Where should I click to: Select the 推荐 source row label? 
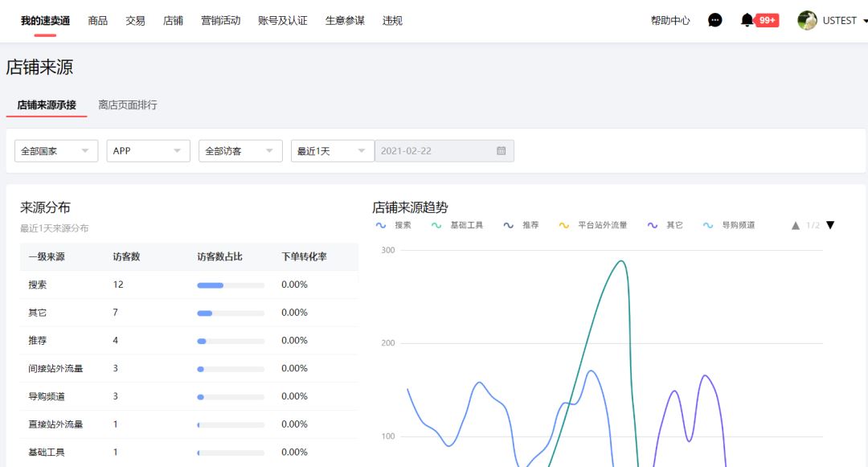[37, 340]
